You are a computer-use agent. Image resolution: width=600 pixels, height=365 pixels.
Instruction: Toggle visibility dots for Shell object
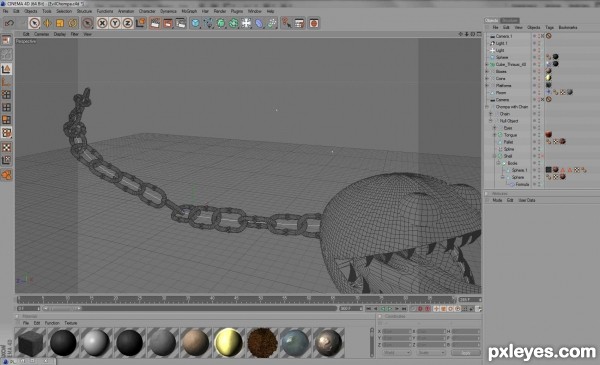(x=539, y=156)
